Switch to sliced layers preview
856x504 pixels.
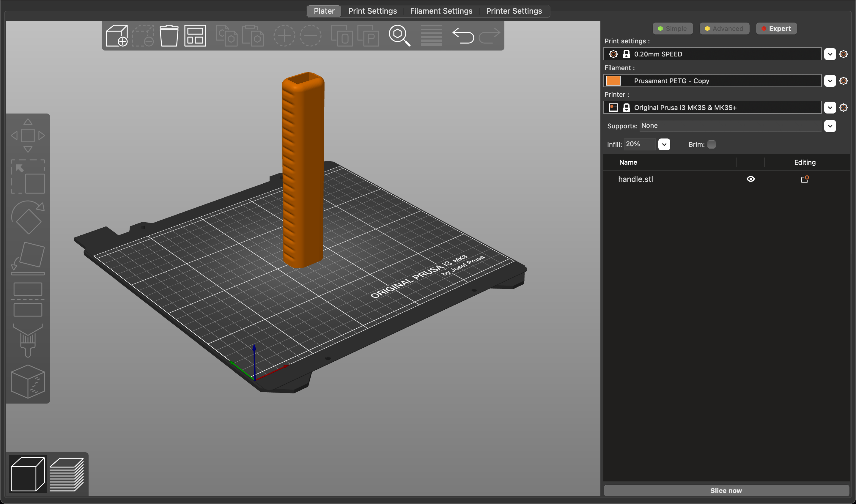67,474
